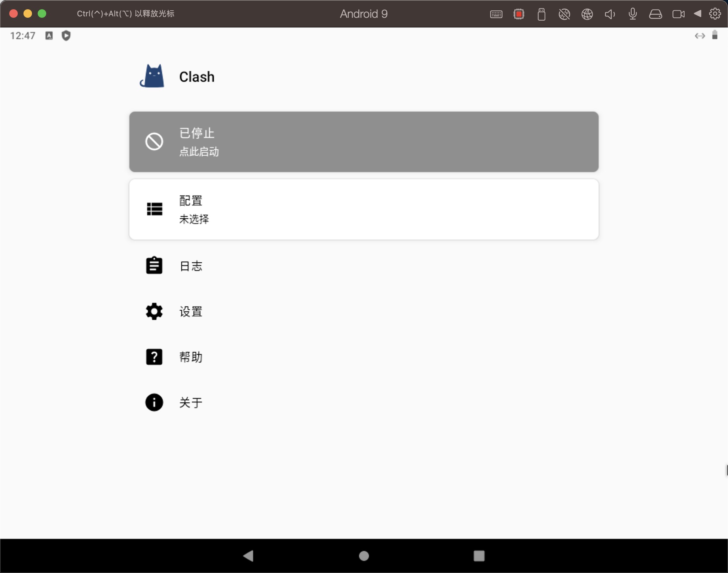Click the USB device icon
This screenshot has width=728, height=573.
[x=541, y=14]
